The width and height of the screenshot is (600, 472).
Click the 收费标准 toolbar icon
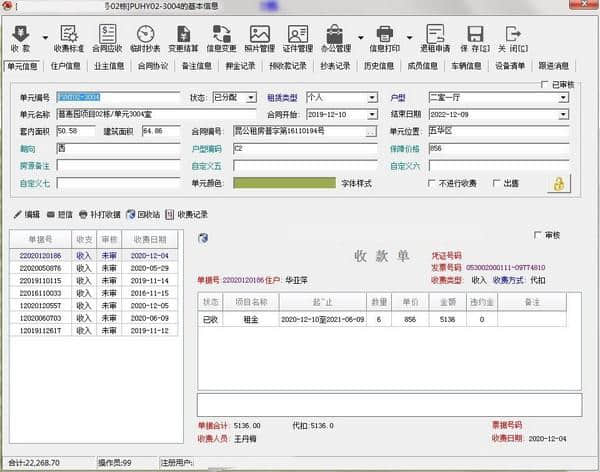(69, 38)
